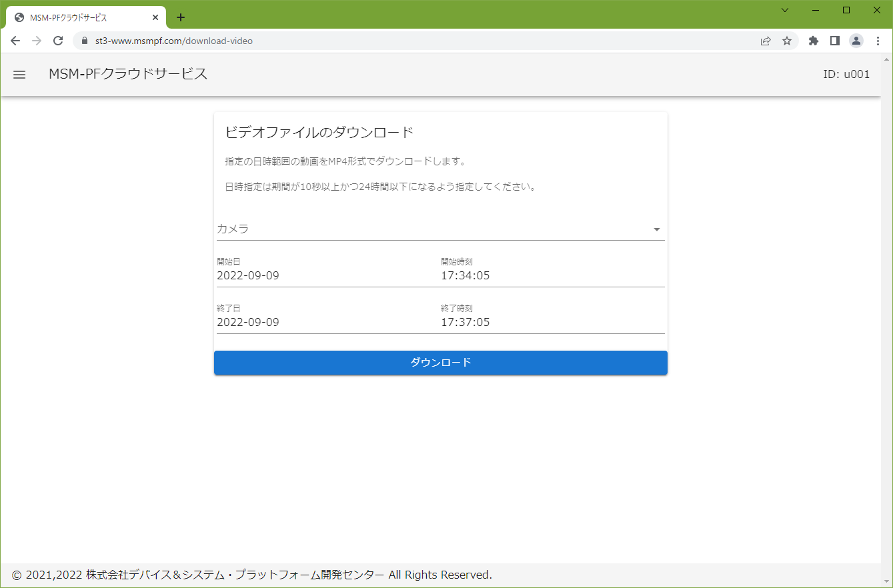Edit the 開始時刻 field 17:34:05
The width and height of the screenshot is (893, 588).
[553, 271]
